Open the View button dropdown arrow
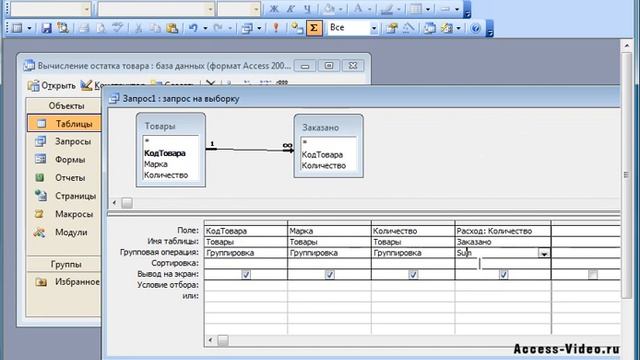 pos(29,28)
